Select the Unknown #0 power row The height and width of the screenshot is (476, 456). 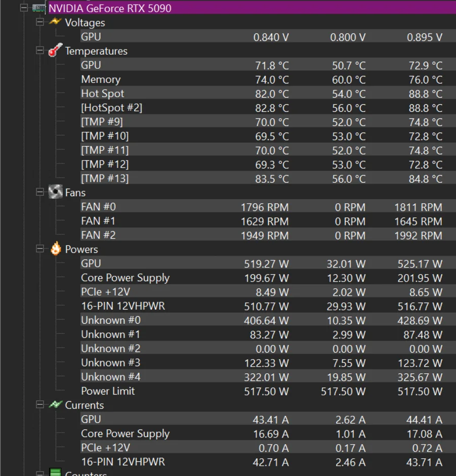(x=268, y=320)
